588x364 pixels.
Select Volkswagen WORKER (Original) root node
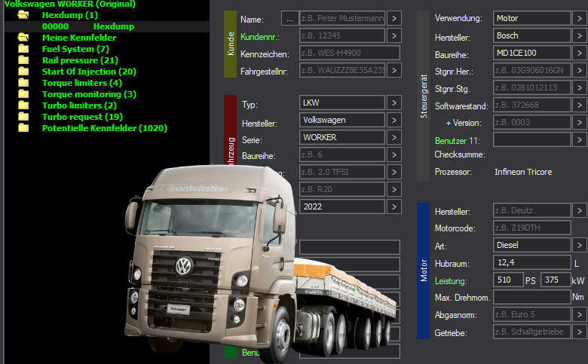[70, 4]
